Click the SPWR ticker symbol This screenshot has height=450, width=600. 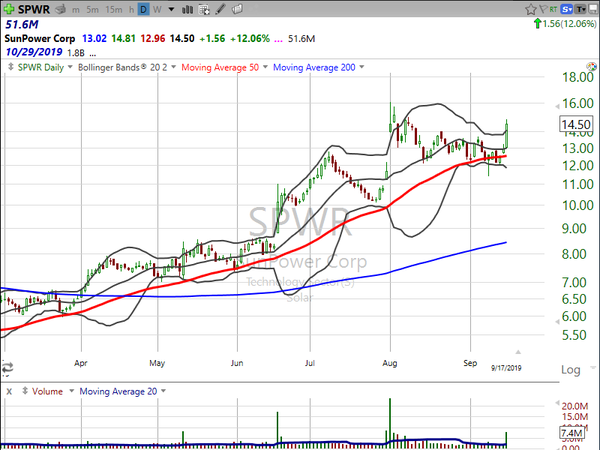click(36, 9)
